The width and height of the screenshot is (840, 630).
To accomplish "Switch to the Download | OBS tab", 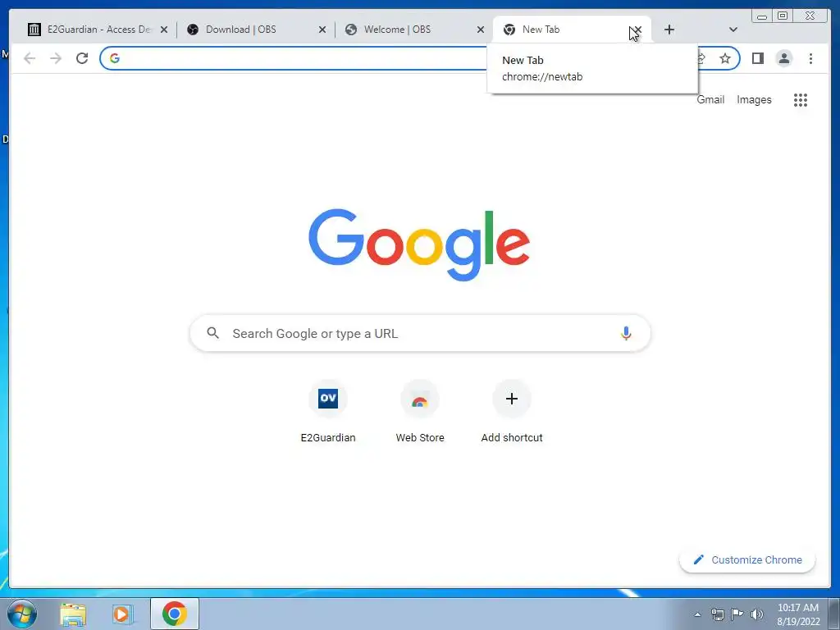I will click(x=254, y=30).
